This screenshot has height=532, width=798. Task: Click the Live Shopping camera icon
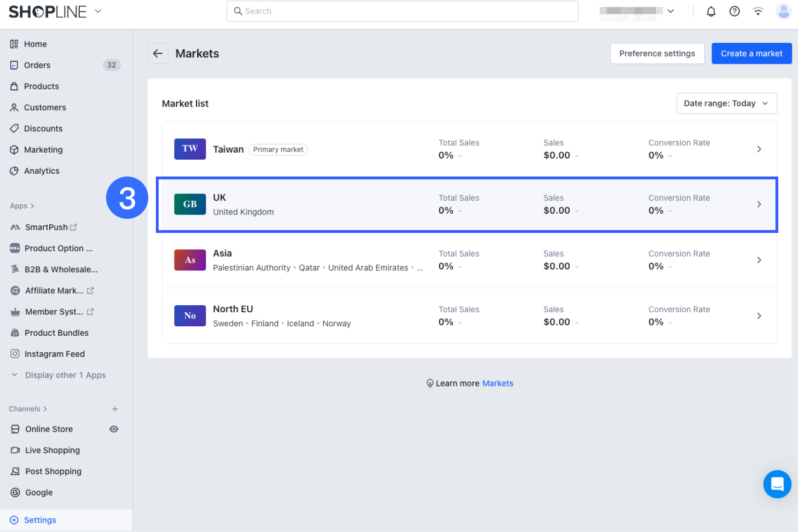15,450
